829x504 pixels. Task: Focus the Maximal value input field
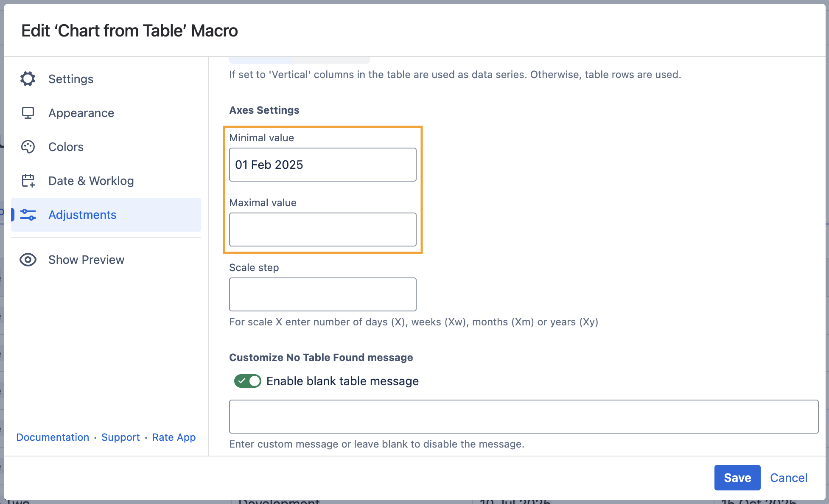click(322, 230)
